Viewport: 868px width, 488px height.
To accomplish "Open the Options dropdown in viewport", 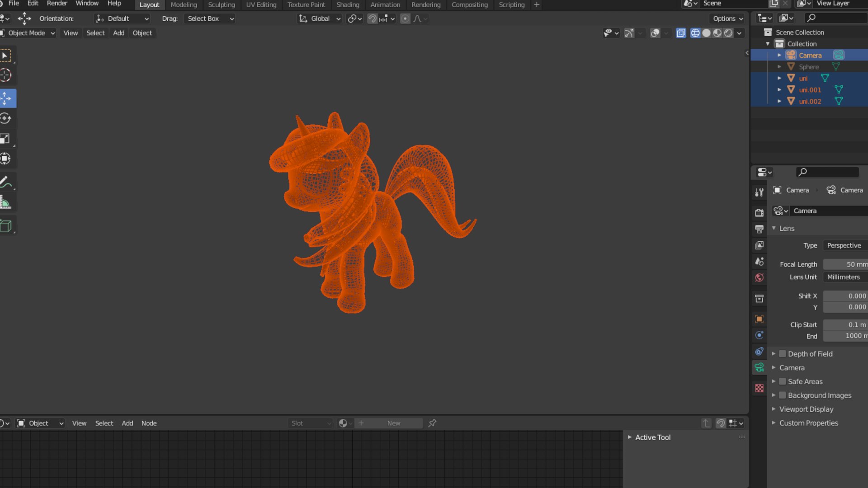I will pos(727,19).
